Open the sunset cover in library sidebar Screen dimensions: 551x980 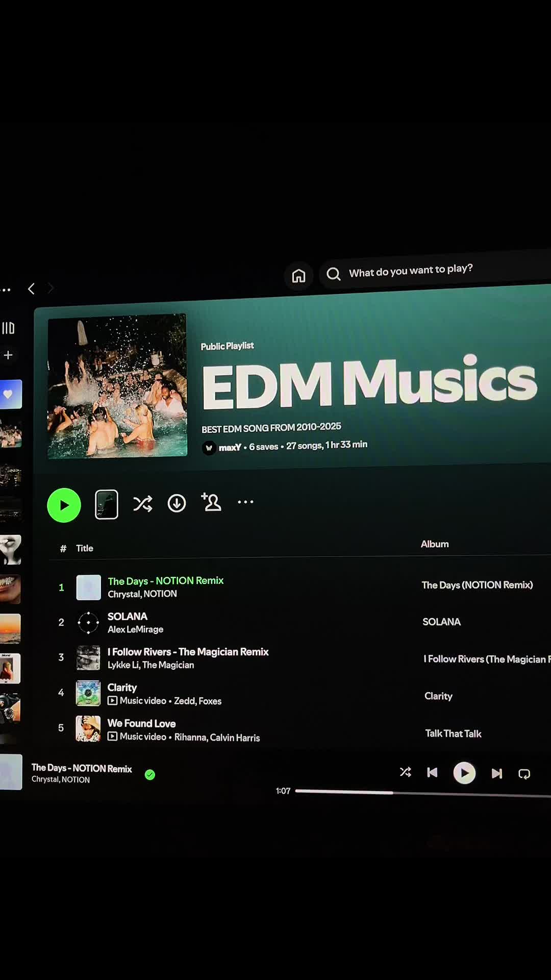click(x=10, y=629)
